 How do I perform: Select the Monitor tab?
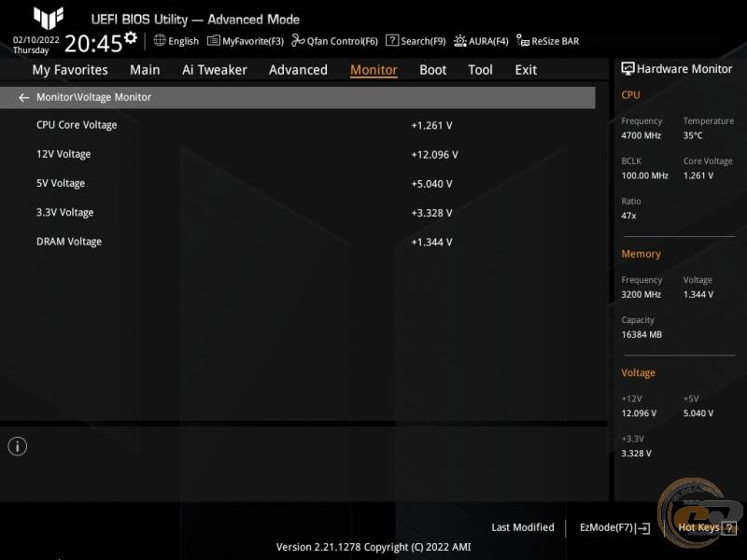point(373,70)
